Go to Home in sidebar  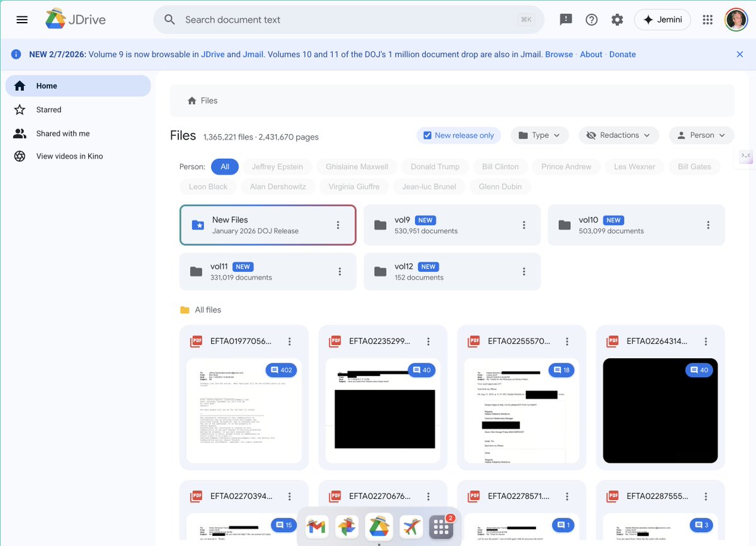click(78, 86)
